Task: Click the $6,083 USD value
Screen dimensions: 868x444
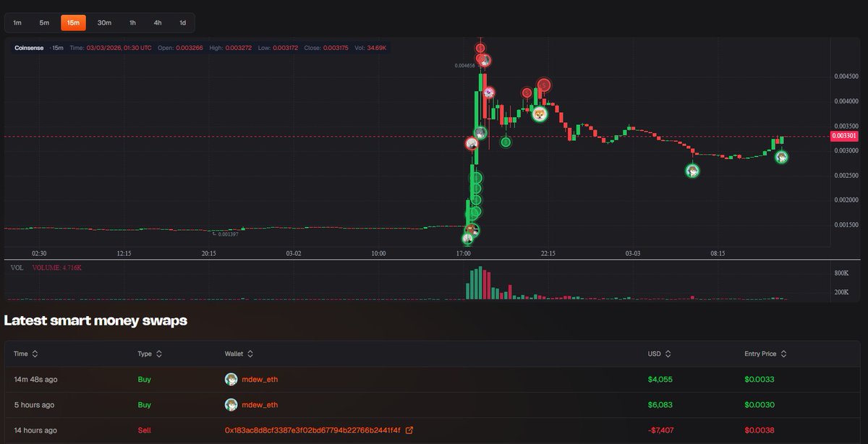Action: pyautogui.click(x=659, y=405)
